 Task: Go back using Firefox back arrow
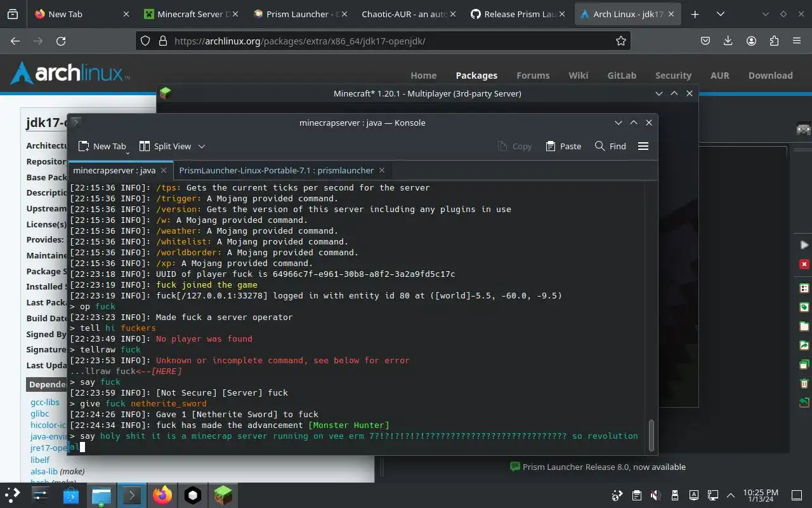pos(15,41)
